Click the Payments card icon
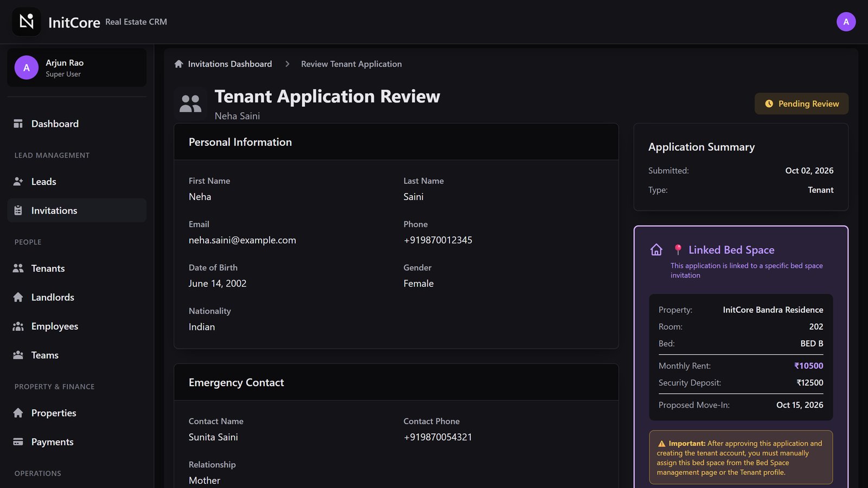 tap(18, 442)
